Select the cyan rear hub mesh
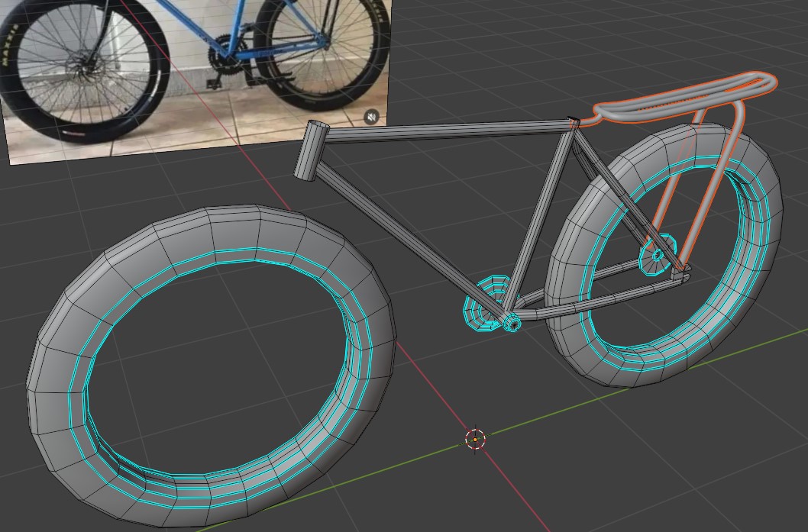 click(x=657, y=254)
